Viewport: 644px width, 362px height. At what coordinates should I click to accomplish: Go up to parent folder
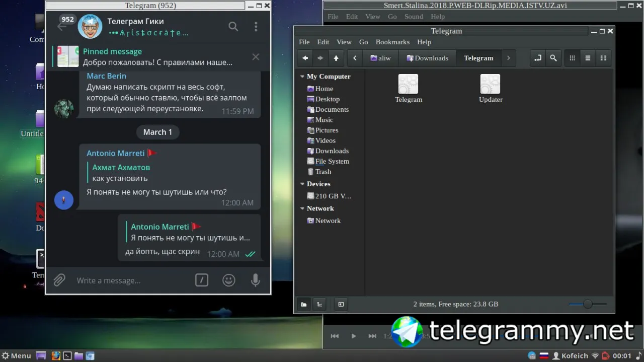336,58
